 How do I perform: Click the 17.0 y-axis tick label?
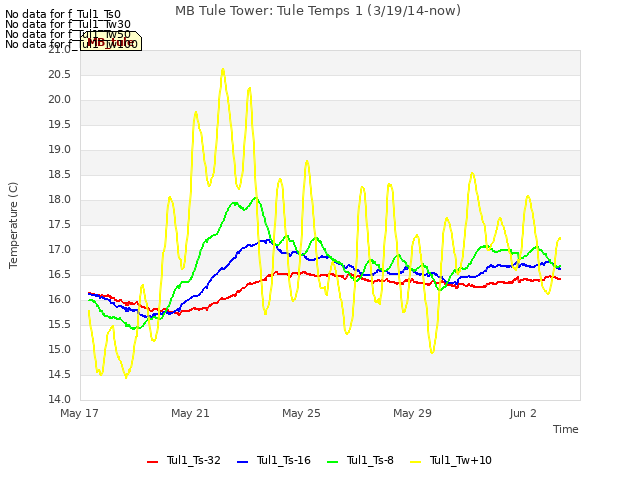[x=60, y=250]
